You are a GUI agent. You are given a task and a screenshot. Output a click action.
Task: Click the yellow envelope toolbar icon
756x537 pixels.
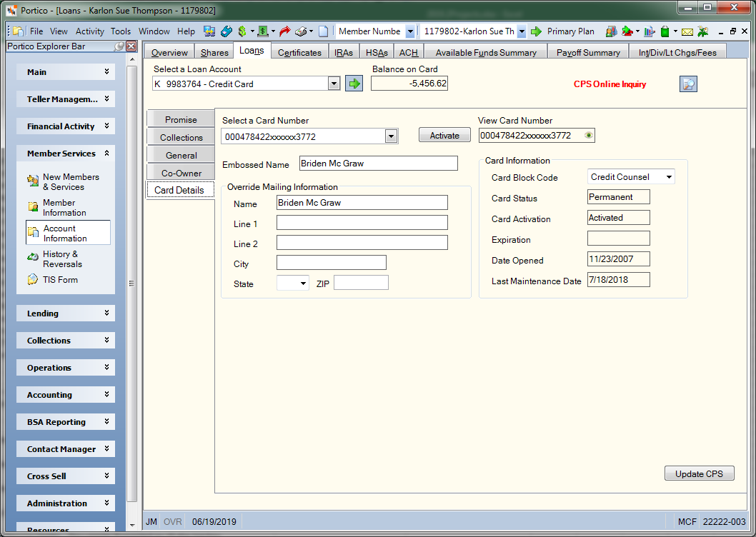click(x=687, y=32)
